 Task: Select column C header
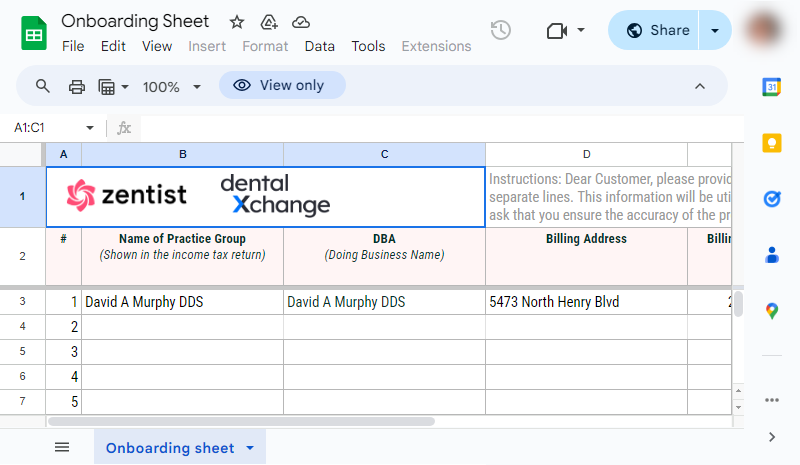[x=384, y=154]
